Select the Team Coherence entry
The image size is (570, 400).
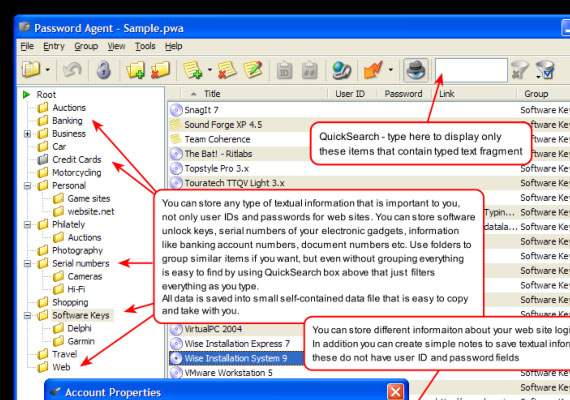(x=217, y=139)
